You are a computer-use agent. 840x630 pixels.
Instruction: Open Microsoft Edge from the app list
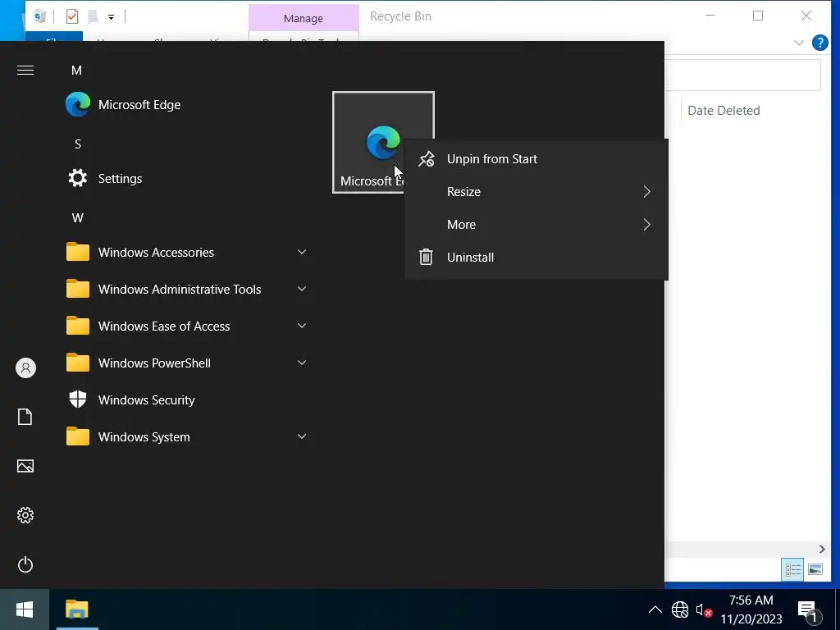(185, 104)
